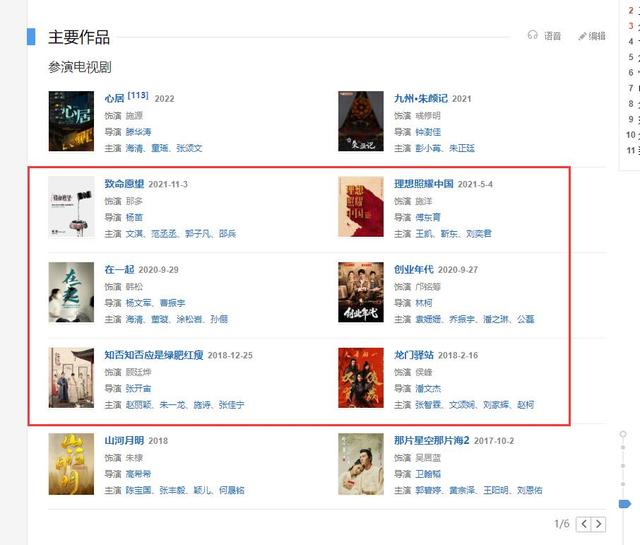Click the headphone voice icon
Viewport: 640px width, 545px height.
coord(533,35)
